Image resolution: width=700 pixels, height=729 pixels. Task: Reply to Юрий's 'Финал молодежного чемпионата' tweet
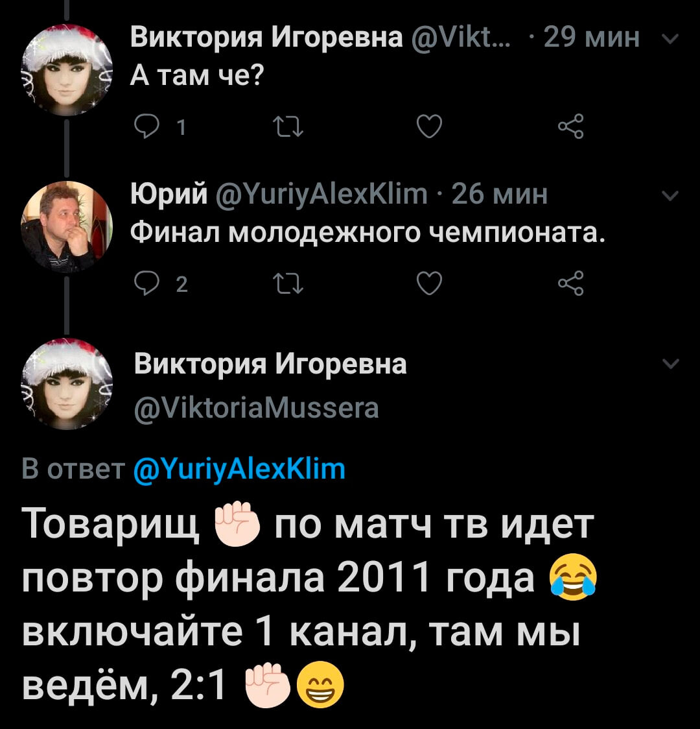[x=146, y=283]
